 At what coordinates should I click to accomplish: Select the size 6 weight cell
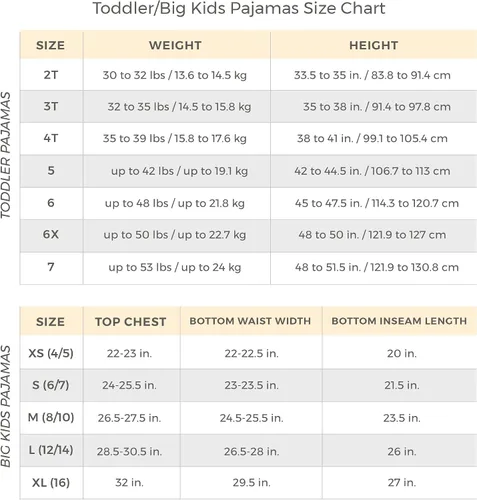click(175, 203)
